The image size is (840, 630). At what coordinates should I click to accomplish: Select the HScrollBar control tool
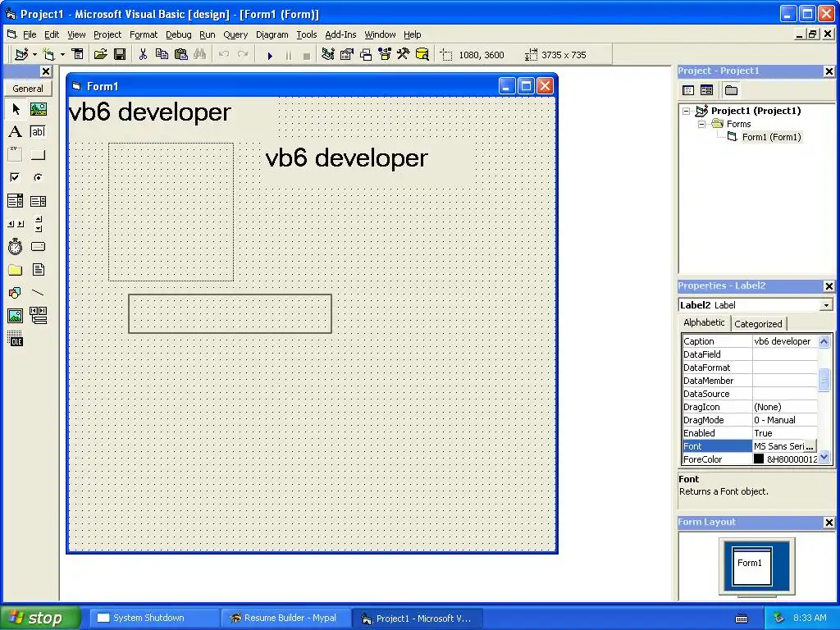16,224
